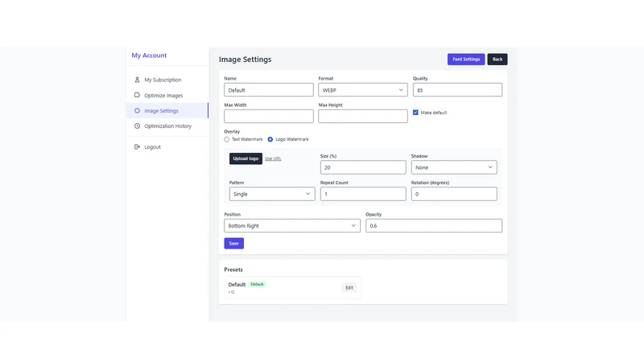Click the Rotation (degrees) field
Image resolution: width=644 pixels, height=362 pixels.
[454, 194]
